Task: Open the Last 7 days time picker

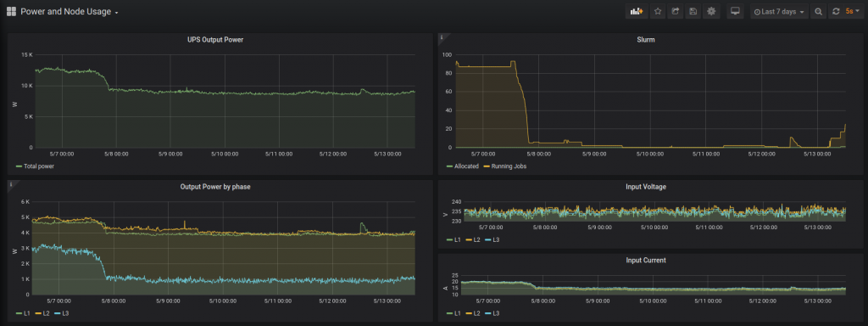Action: pos(780,12)
